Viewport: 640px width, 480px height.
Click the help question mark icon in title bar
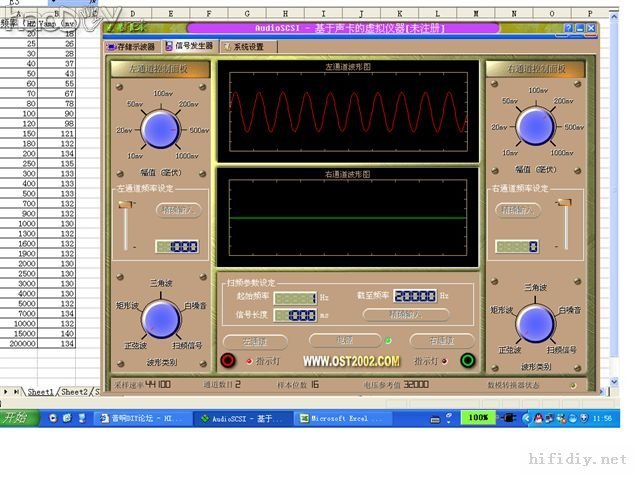[568, 29]
